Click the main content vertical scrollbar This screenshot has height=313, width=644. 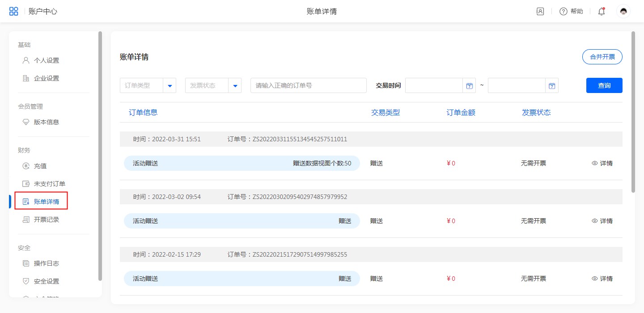(x=633, y=112)
